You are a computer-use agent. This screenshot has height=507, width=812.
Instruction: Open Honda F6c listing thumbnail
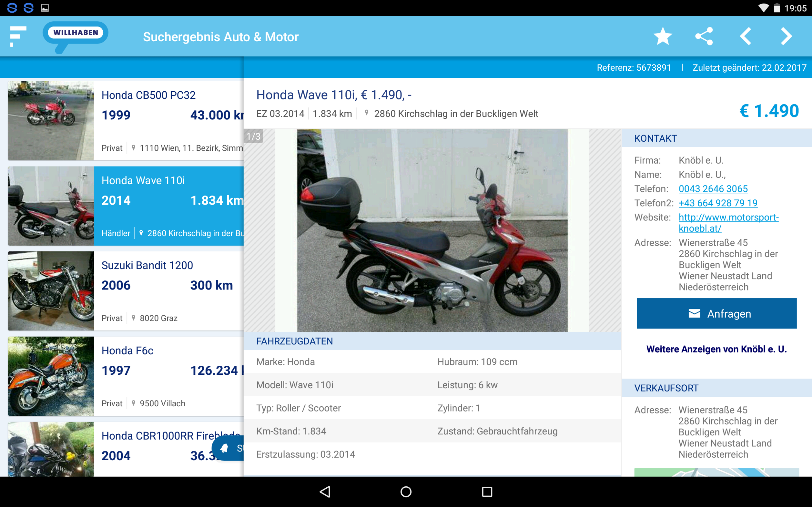tap(51, 376)
